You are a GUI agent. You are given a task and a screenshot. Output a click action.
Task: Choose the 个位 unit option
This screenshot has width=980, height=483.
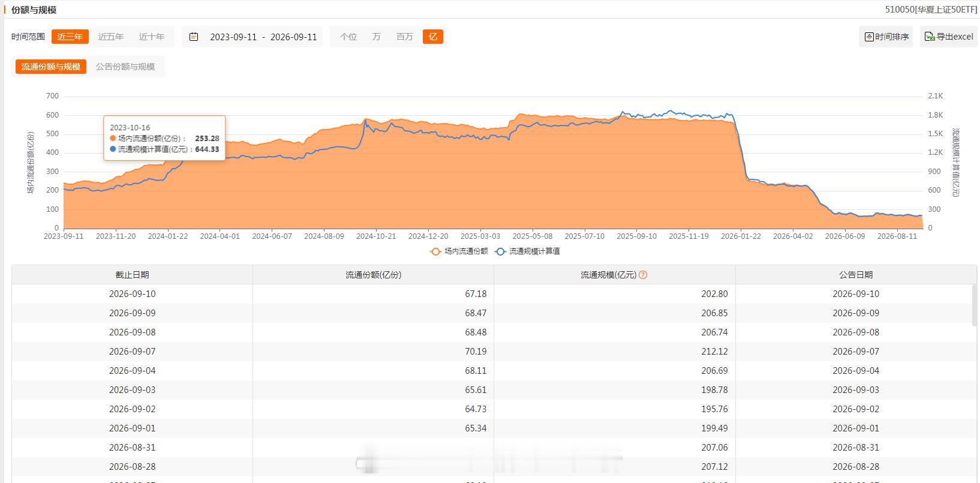point(348,37)
